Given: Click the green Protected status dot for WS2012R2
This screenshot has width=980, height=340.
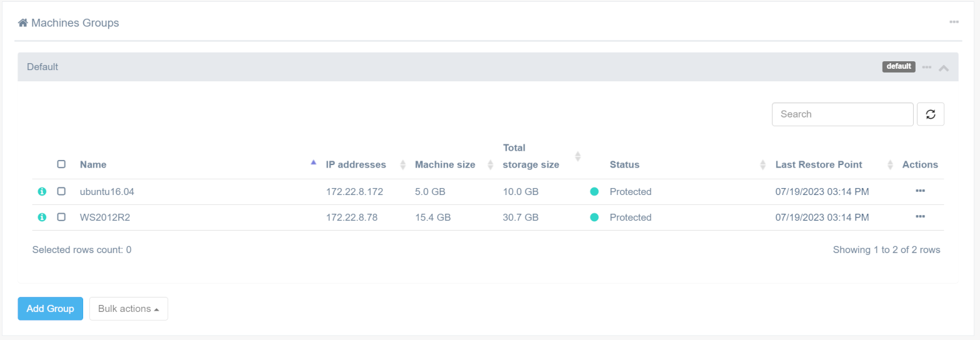Looking at the screenshot, I should (x=594, y=217).
